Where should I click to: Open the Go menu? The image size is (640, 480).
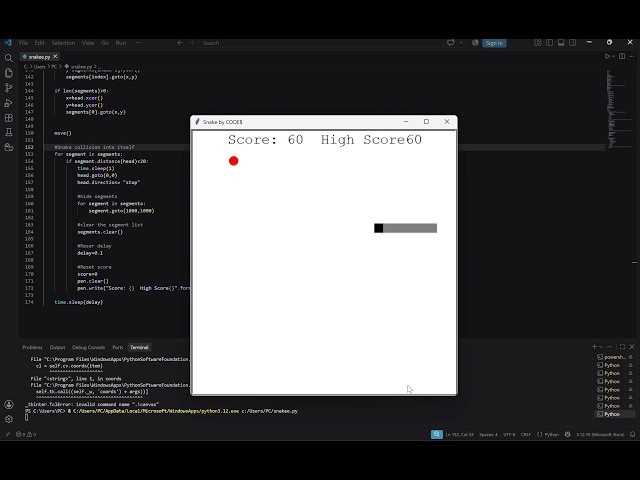105,42
